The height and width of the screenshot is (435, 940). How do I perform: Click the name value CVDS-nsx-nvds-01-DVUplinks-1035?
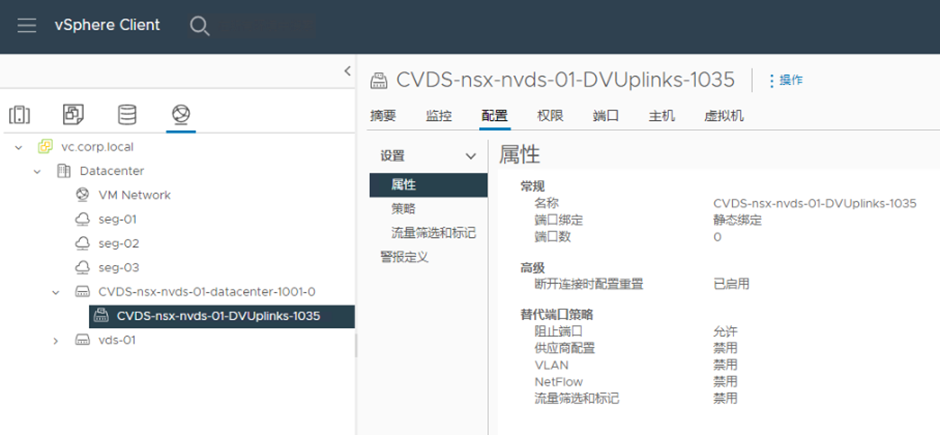(815, 203)
